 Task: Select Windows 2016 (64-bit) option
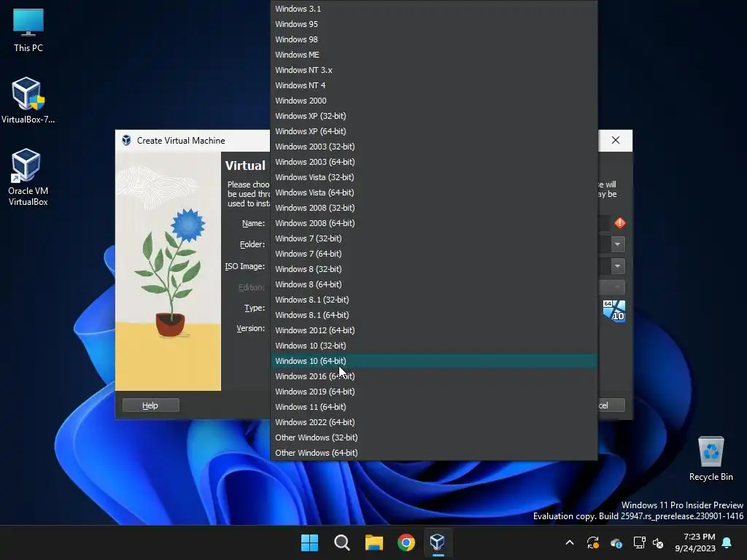tap(434, 376)
